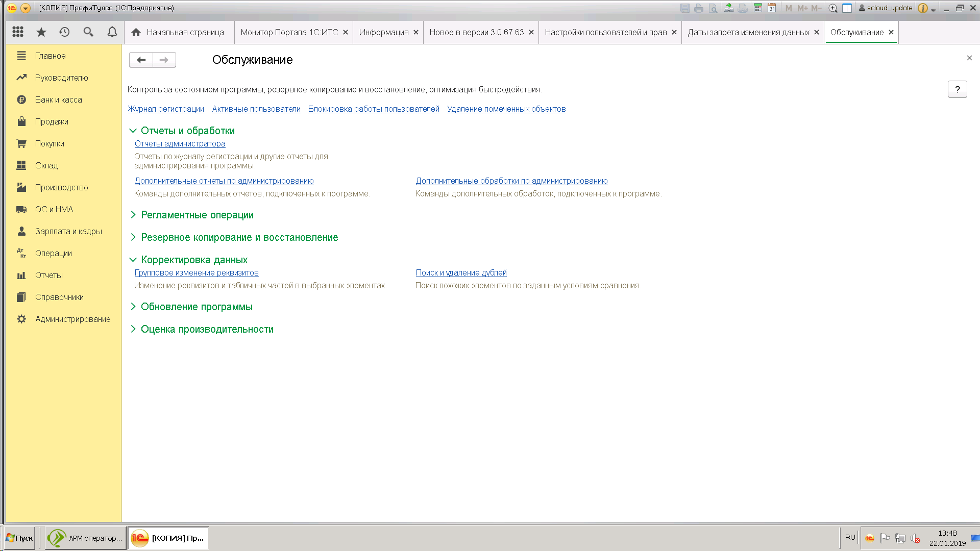Open Администрирование in the sidebar
The image size is (980, 551).
(x=72, y=319)
